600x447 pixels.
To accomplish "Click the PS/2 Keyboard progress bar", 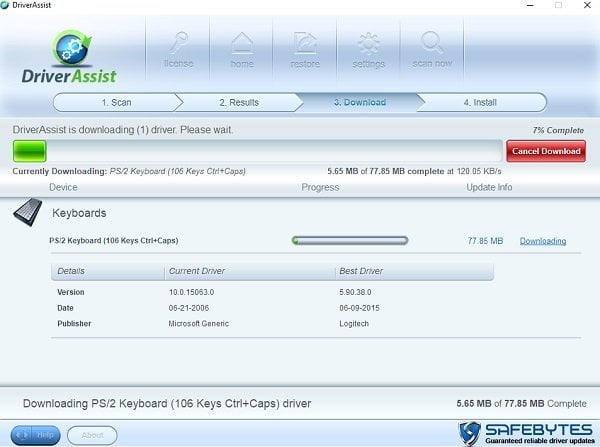I will [x=350, y=240].
